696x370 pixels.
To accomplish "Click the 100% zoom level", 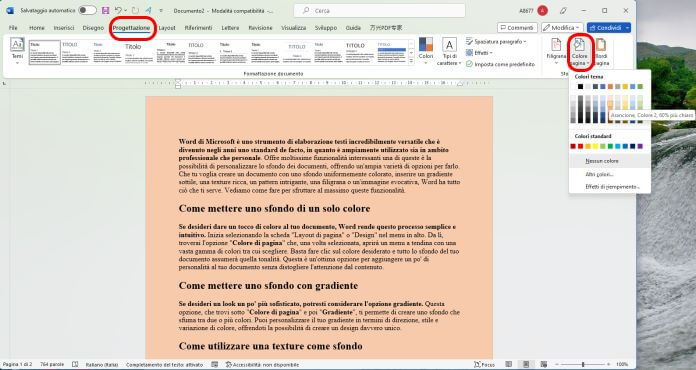I will tap(622, 364).
